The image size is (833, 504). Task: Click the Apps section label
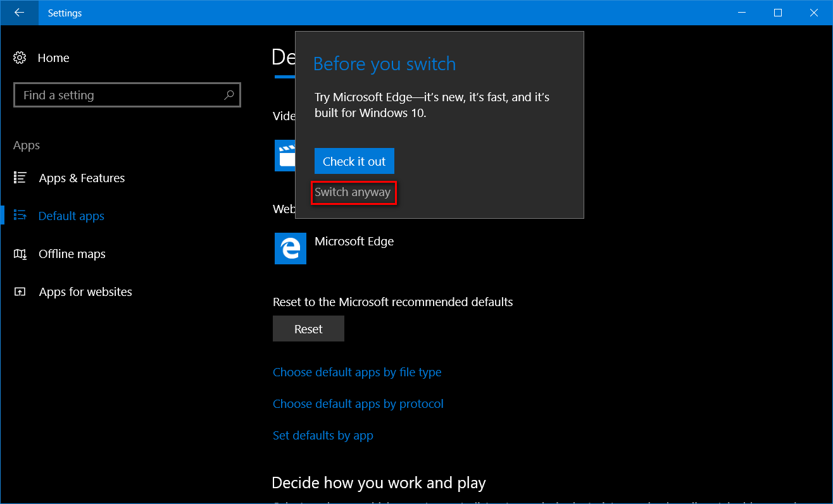pos(27,145)
